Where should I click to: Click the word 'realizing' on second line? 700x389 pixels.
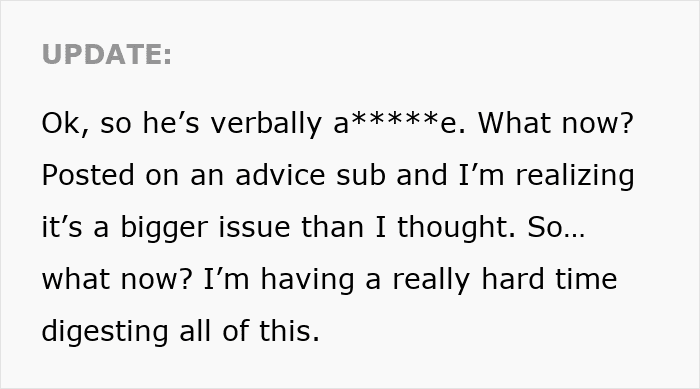(575, 175)
